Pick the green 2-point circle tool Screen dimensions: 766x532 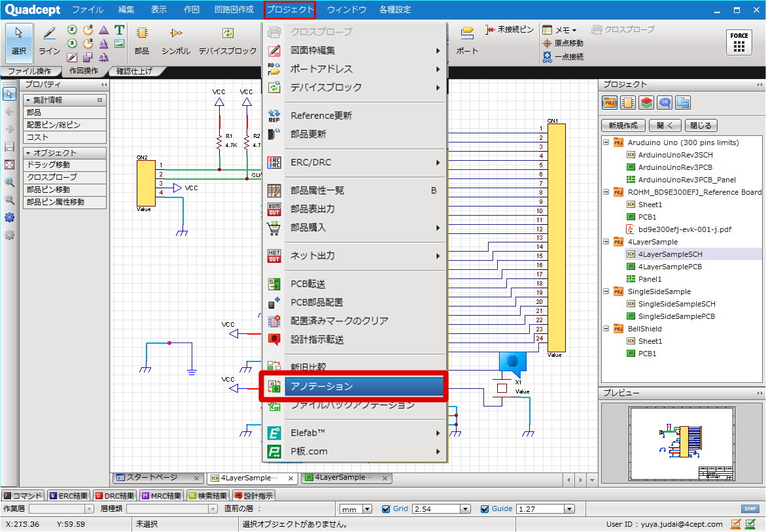[x=73, y=30]
